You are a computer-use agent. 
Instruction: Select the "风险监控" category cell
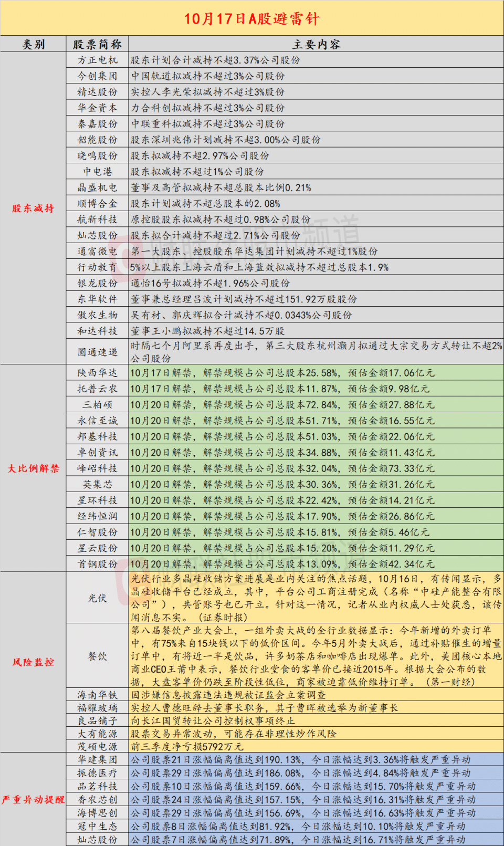click(x=33, y=662)
